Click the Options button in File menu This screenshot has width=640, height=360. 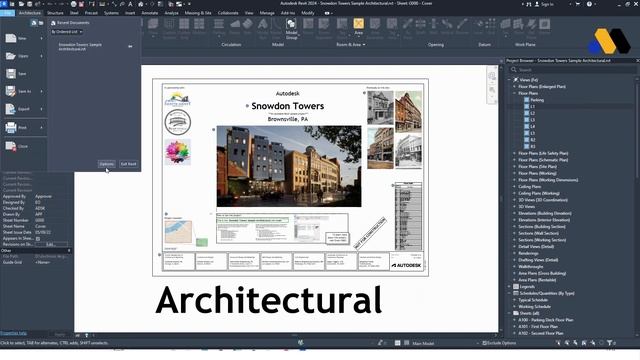pyautogui.click(x=107, y=164)
